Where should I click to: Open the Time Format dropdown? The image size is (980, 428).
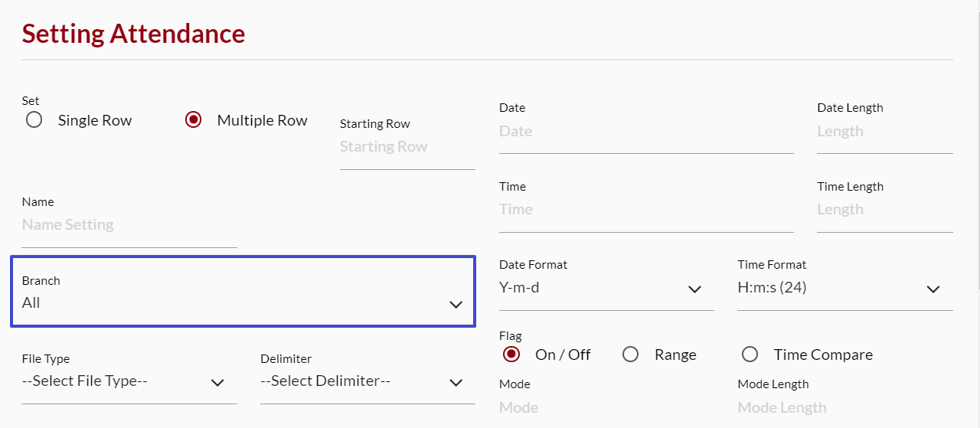click(845, 288)
